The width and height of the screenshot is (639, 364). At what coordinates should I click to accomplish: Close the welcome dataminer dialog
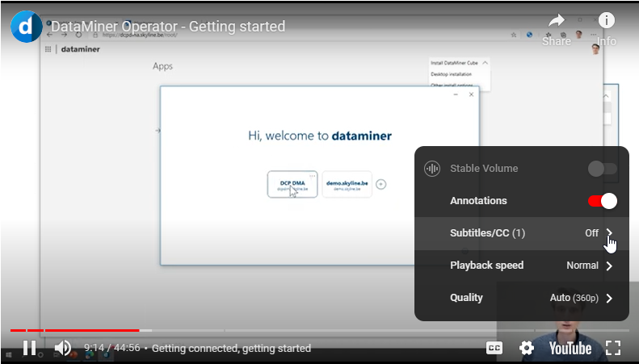(x=471, y=94)
